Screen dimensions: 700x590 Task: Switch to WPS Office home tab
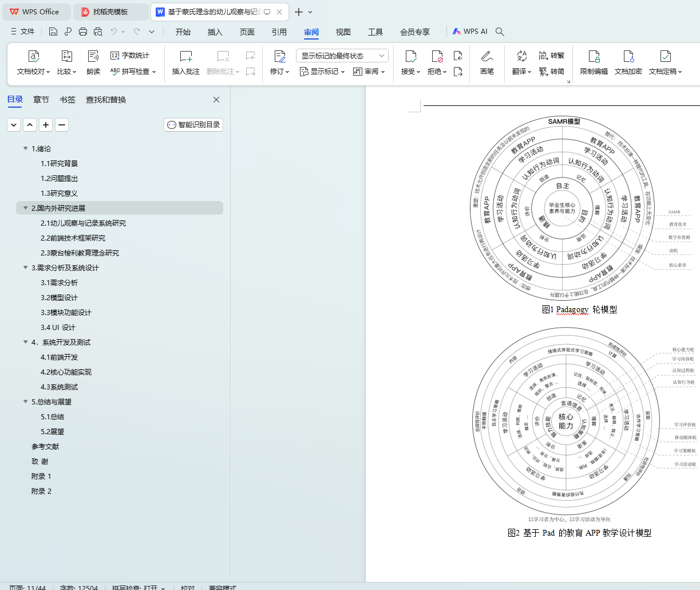click(x=36, y=11)
